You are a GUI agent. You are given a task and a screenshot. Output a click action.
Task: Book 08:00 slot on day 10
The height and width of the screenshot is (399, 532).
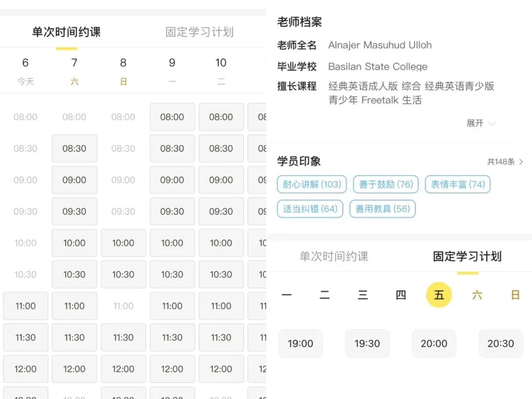[221, 117]
